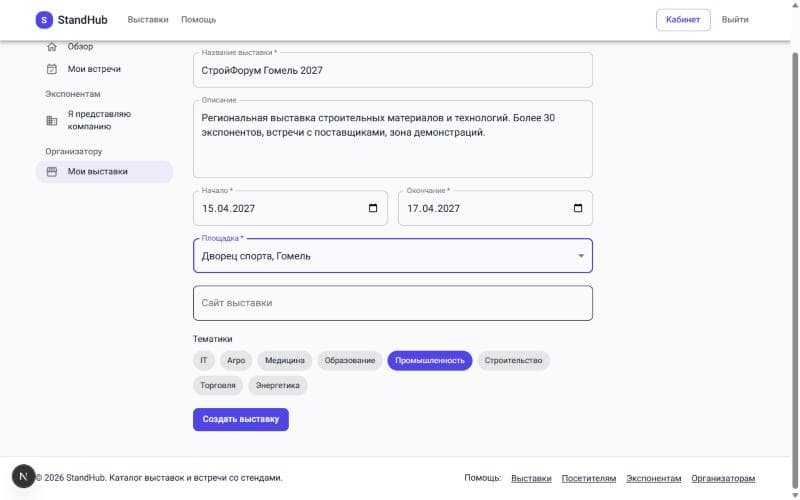Click the Экспонентам sidebar section label
The width and height of the screenshot is (800, 500).
tap(73, 94)
